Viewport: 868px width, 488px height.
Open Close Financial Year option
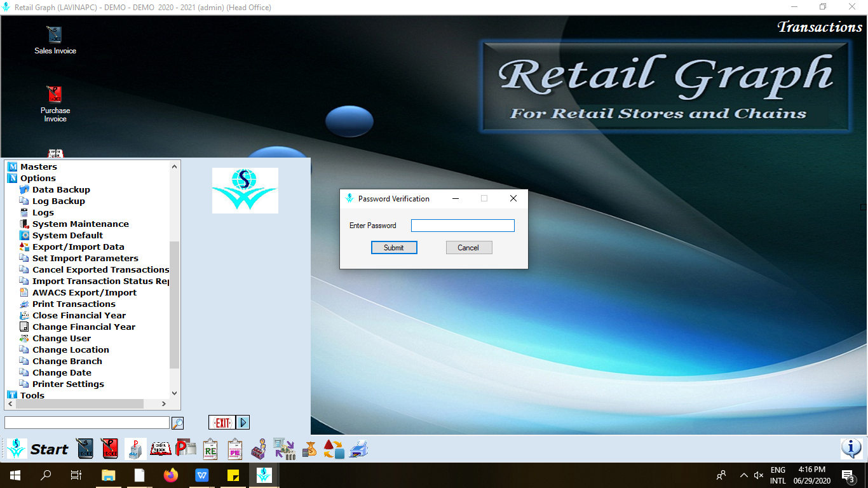coord(79,315)
